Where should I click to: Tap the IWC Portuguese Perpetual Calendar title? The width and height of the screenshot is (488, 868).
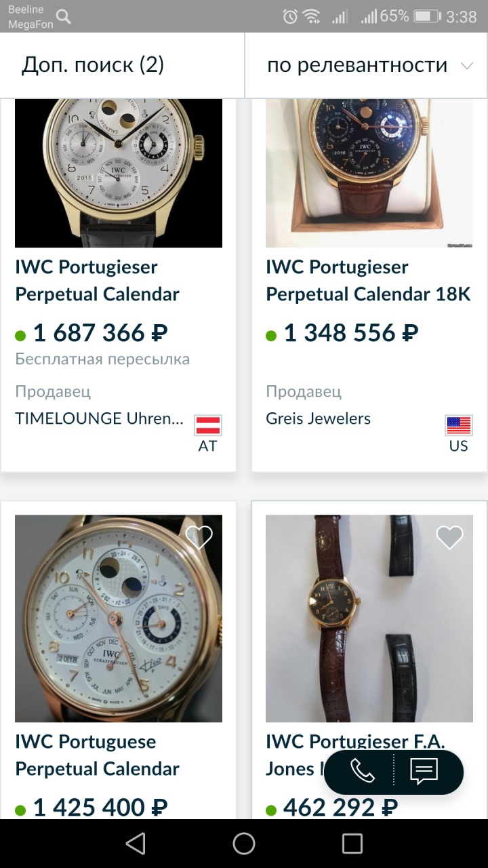click(97, 755)
